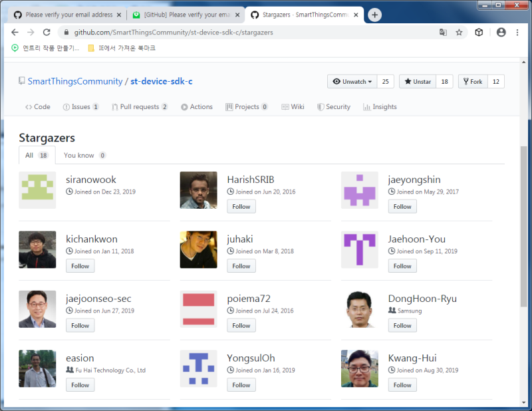
Task: Close the first 'Please verify your email address' tab
Action: pos(119,15)
